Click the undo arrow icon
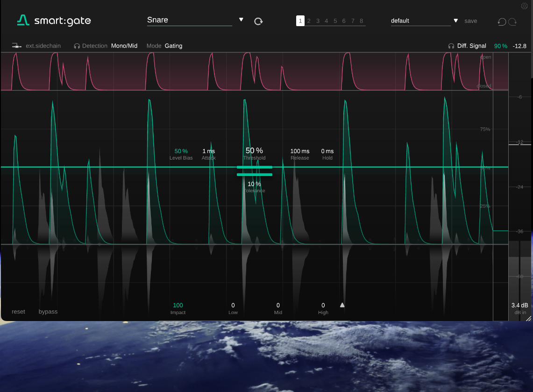This screenshot has width=533, height=392. (x=502, y=21)
